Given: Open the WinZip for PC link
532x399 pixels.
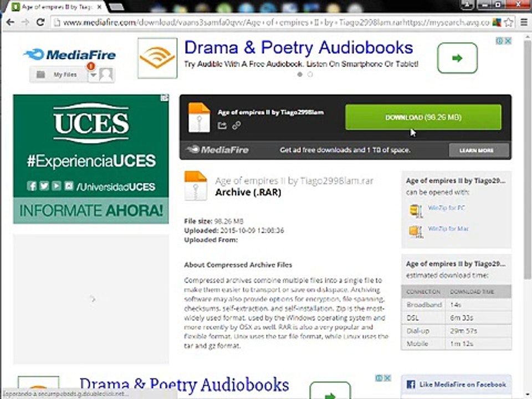Looking at the screenshot, I should point(446,208).
